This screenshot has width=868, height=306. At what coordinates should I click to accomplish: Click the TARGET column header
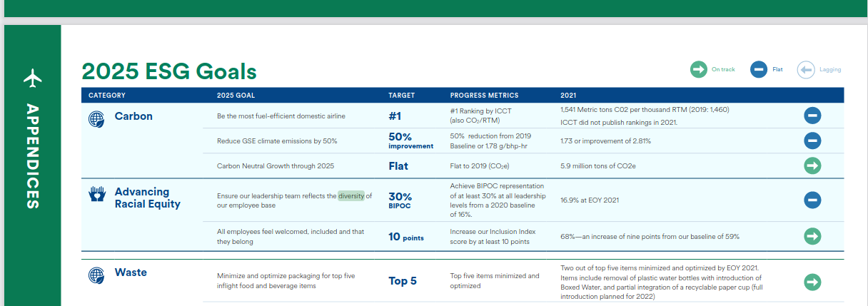pos(402,95)
